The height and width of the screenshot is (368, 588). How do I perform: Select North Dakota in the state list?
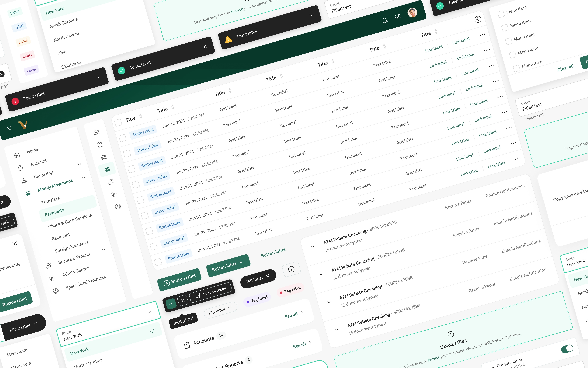[66, 37]
